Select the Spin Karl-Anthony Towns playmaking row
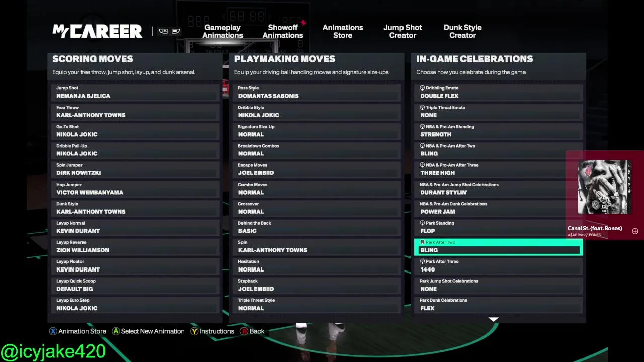 tap(317, 246)
